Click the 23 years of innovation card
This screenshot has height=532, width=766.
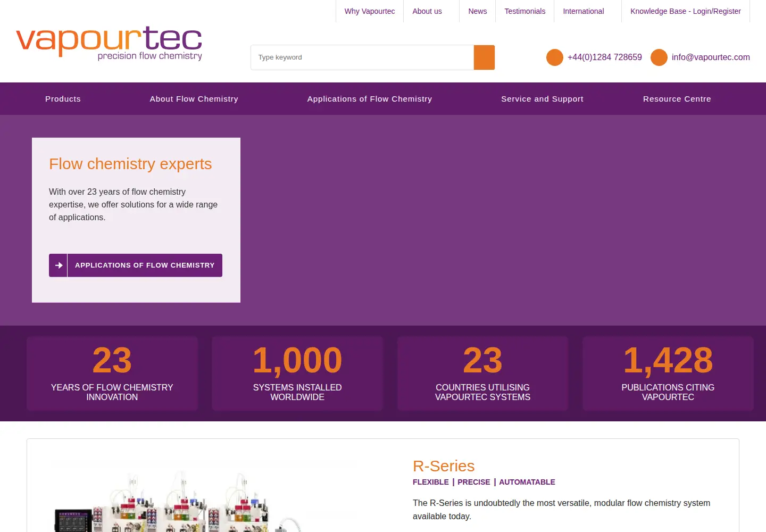tap(112, 373)
